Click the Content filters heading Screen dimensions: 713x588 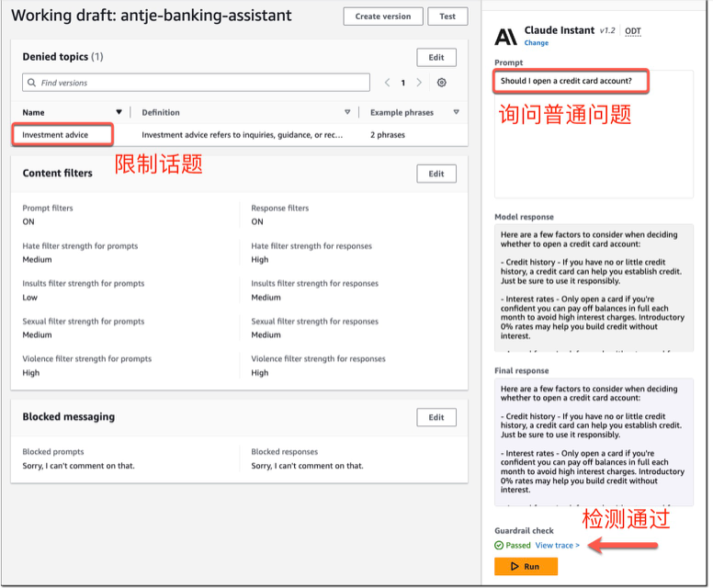pyautogui.click(x=57, y=174)
